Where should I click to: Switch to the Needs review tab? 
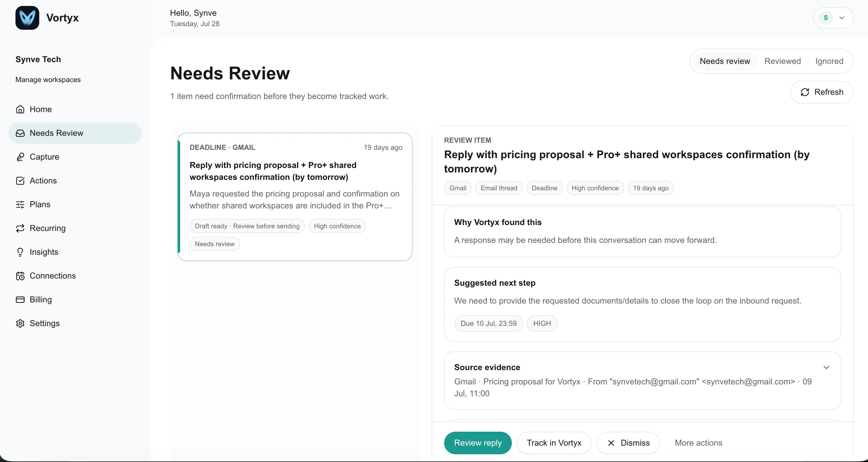[725, 61]
